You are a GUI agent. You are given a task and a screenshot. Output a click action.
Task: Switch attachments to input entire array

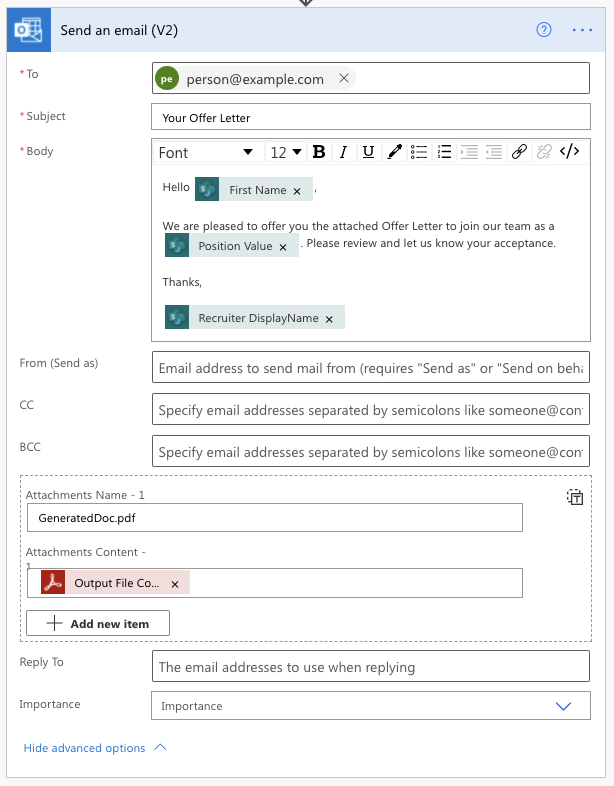(x=575, y=497)
